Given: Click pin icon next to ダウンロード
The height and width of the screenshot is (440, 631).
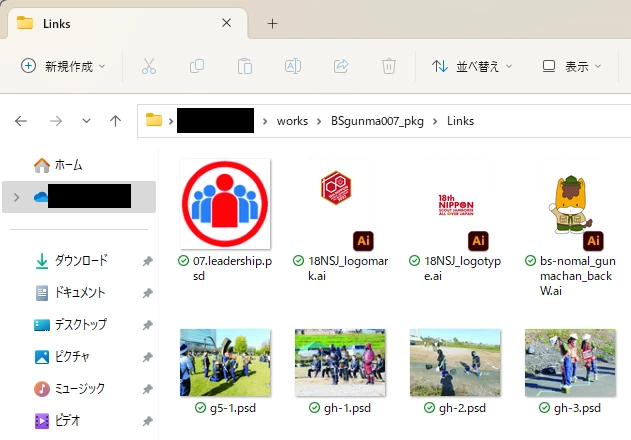Looking at the screenshot, I should pos(148,261).
